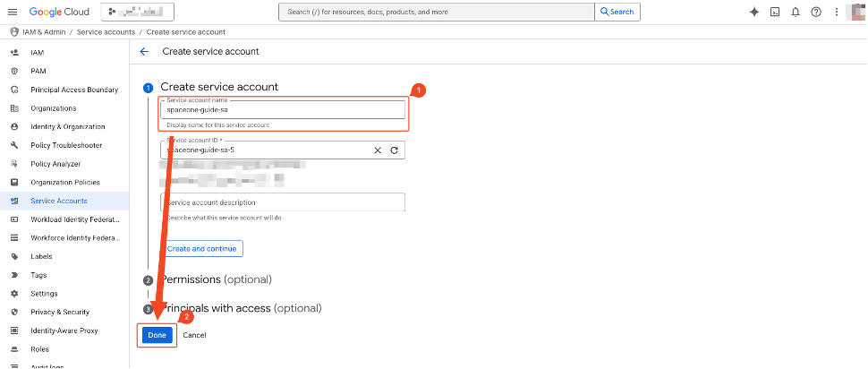Open the hamburger navigation menu
This screenshot has width=868, height=369.
[13, 12]
